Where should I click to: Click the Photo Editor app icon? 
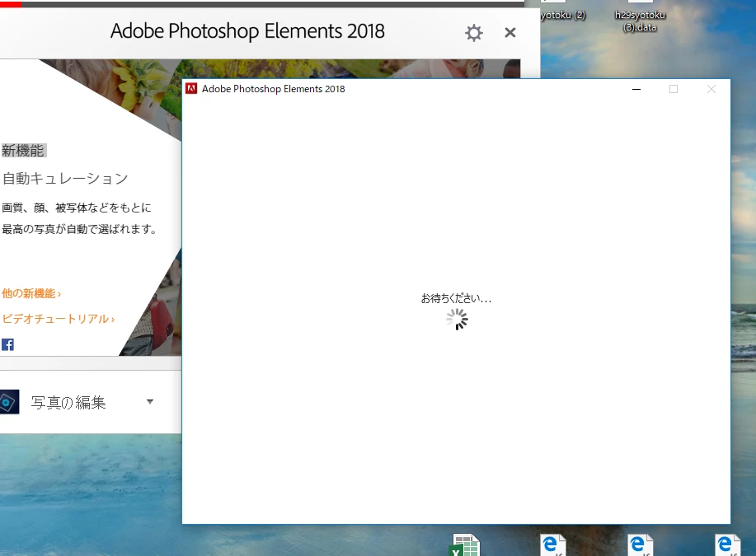[9, 402]
